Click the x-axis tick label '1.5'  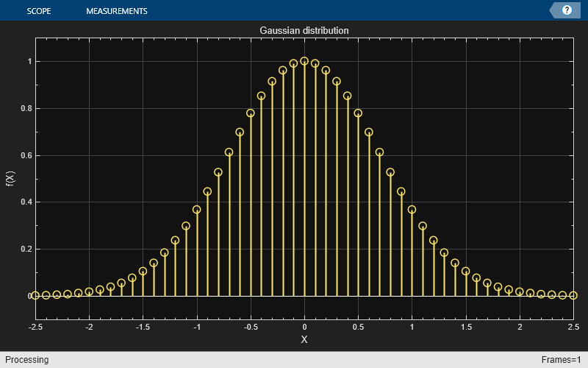pyautogui.click(x=466, y=327)
